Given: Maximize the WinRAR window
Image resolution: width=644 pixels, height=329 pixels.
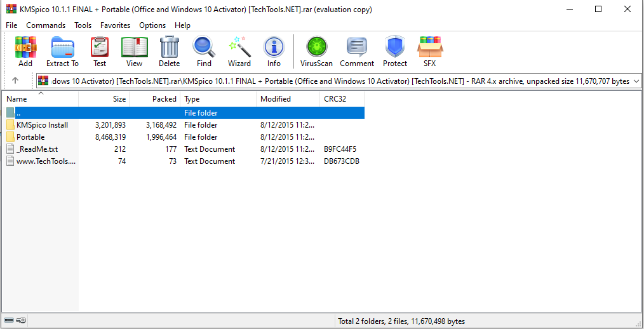Looking at the screenshot, I should pyautogui.click(x=598, y=9).
